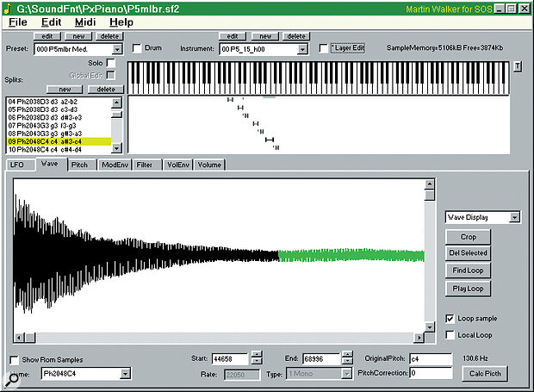Open the Wave Display dropdown
This screenshot has width=534, height=392.
coord(513,218)
